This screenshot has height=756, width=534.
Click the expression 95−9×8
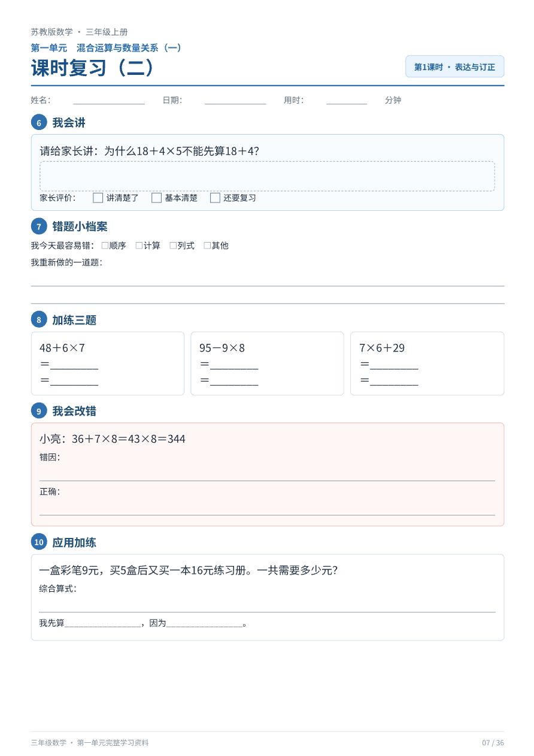(x=222, y=348)
